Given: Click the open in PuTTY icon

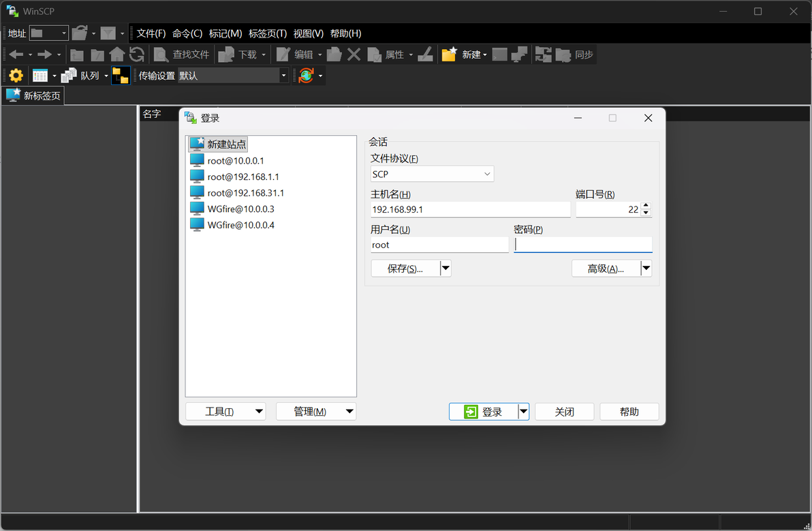Looking at the screenshot, I should [519, 55].
